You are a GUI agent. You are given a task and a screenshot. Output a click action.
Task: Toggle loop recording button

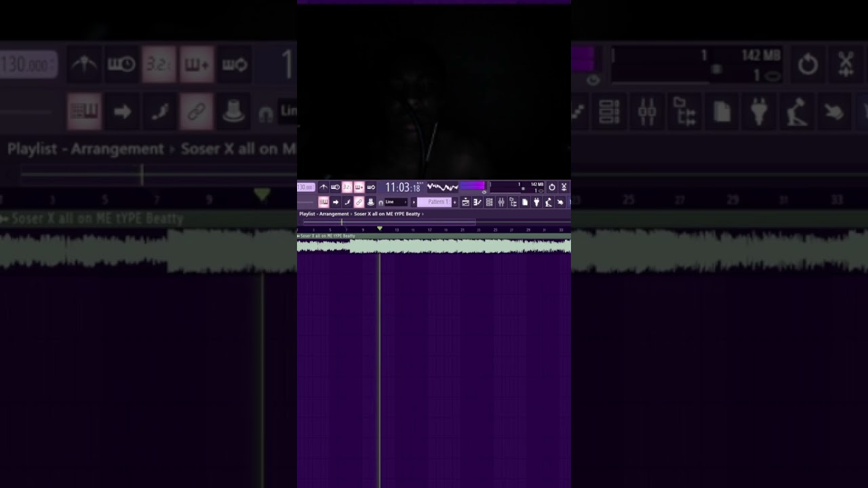(x=371, y=187)
